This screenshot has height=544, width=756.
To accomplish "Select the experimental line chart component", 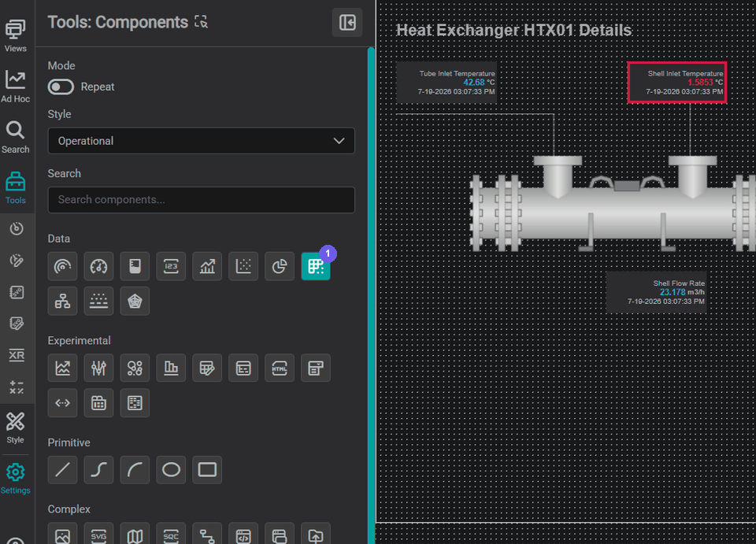I will [63, 368].
